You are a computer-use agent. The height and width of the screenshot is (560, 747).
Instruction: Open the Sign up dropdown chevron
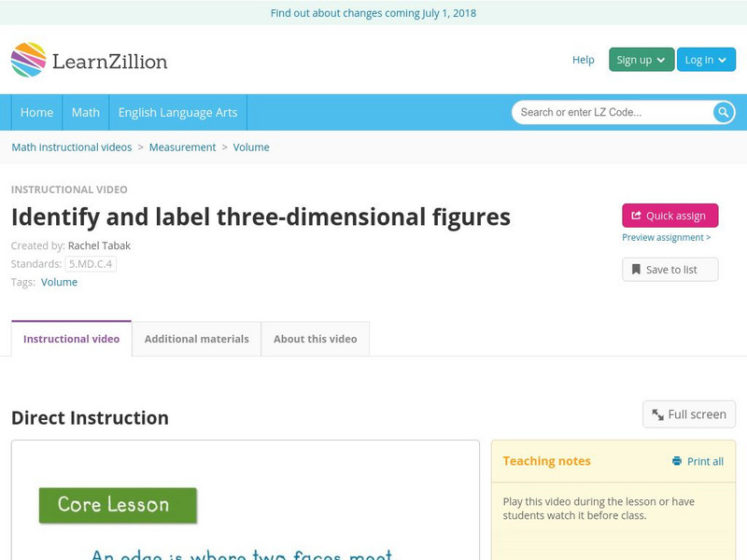click(x=660, y=59)
